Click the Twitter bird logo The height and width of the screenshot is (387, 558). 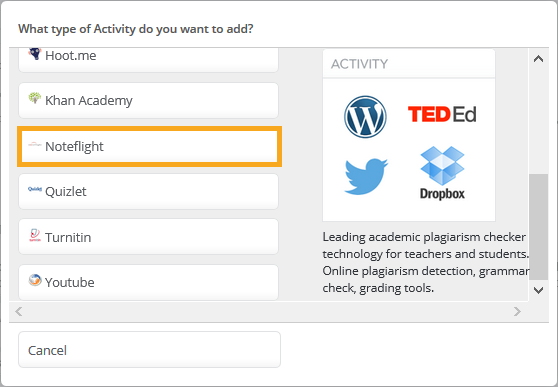pos(366,176)
